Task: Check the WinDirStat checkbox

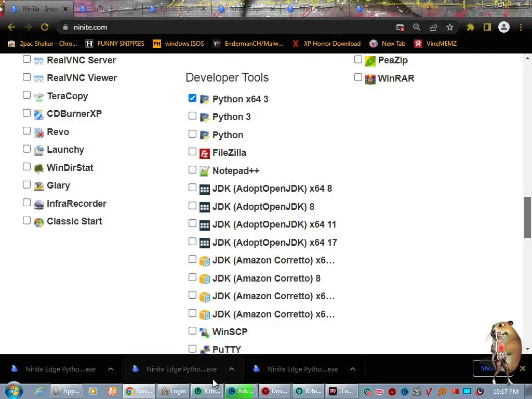Action: (x=26, y=167)
